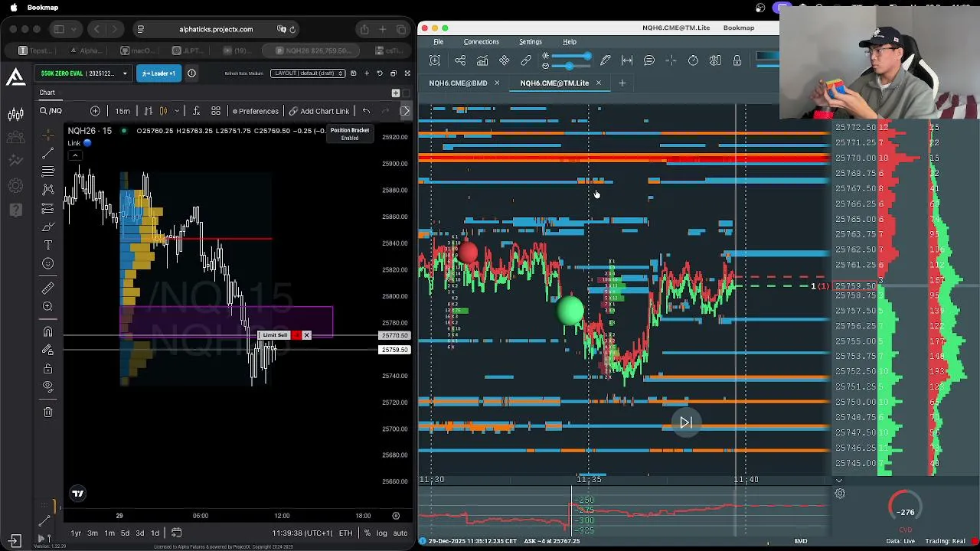
Task: Toggle percent scale on chart
Action: pos(367,533)
